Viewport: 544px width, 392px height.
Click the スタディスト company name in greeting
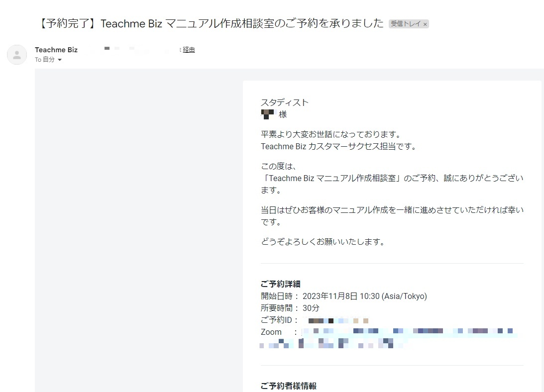point(285,102)
